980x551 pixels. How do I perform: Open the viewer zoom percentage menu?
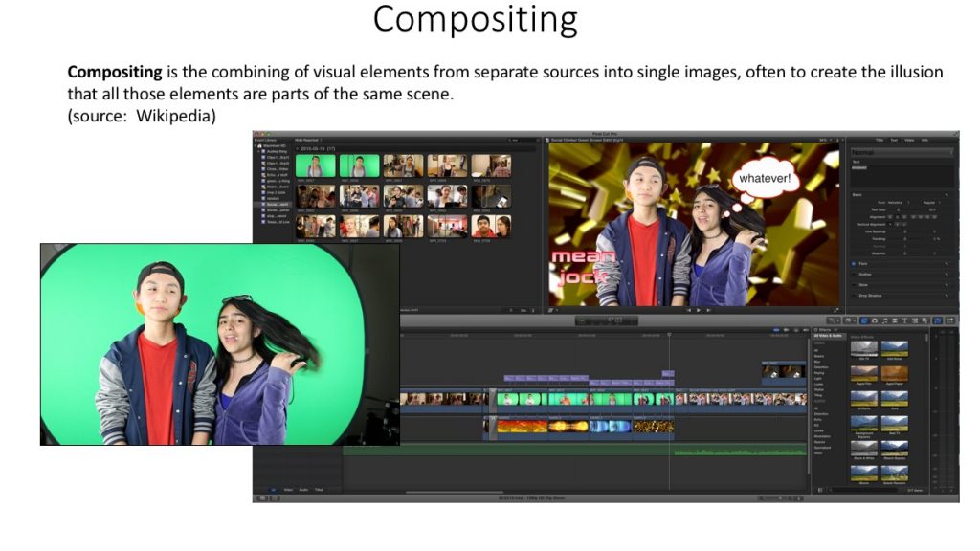coord(824,140)
